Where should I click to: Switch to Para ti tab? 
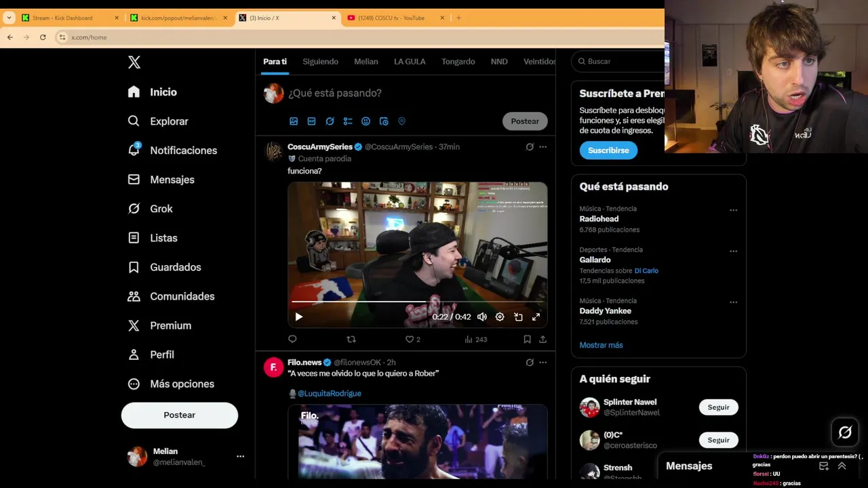(275, 62)
